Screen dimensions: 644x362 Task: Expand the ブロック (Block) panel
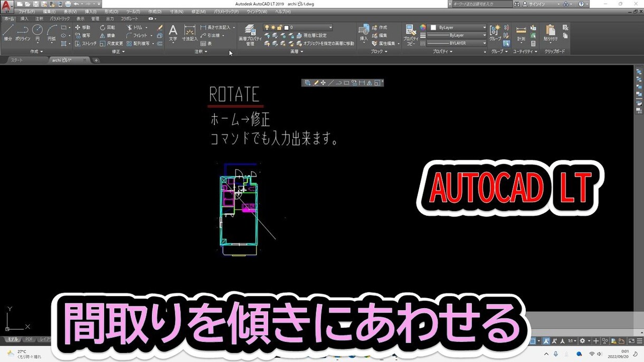pos(378,52)
